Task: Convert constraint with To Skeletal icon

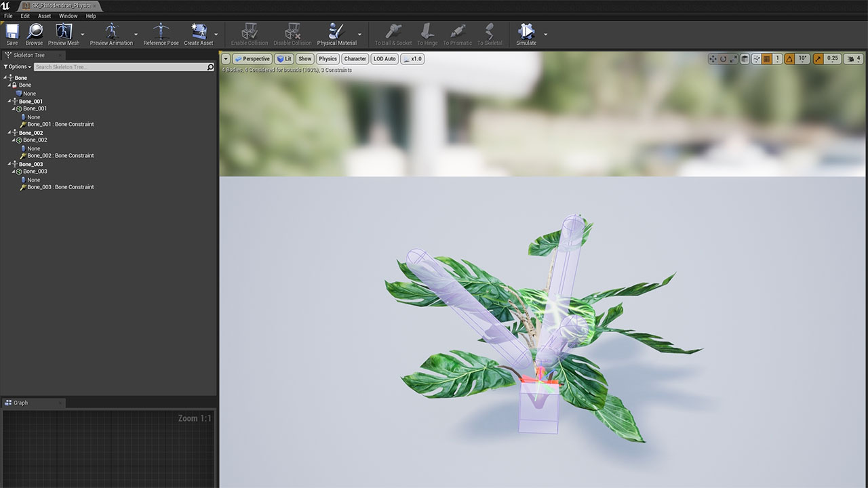Action: click(490, 34)
